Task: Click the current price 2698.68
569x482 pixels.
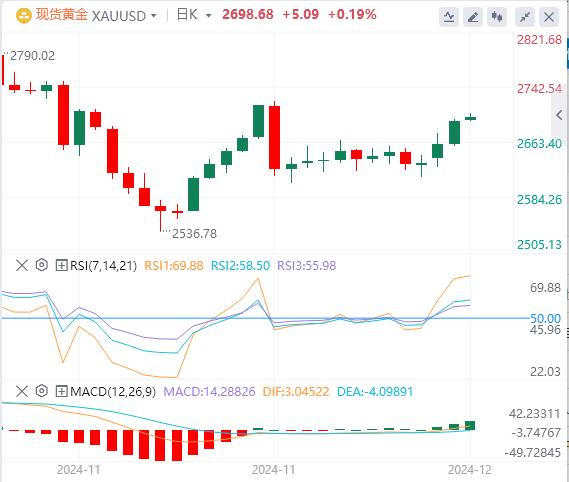Action: point(247,15)
